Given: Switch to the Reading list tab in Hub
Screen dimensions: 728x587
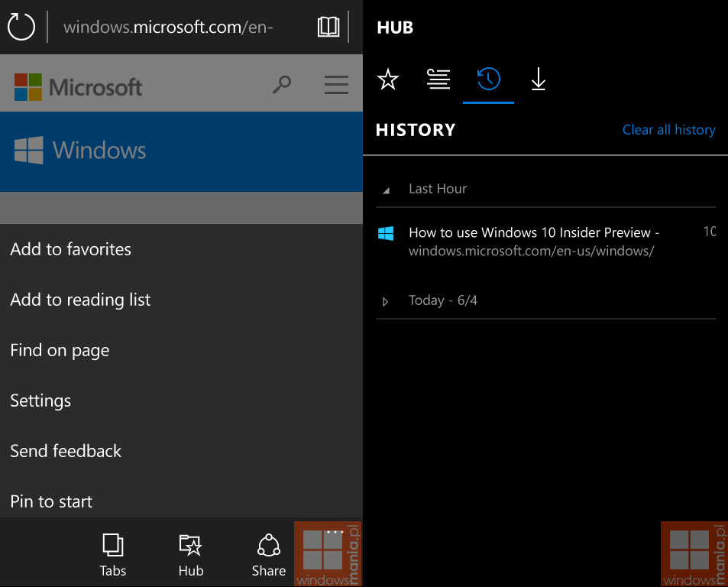Looking at the screenshot, I should point(438,79).
